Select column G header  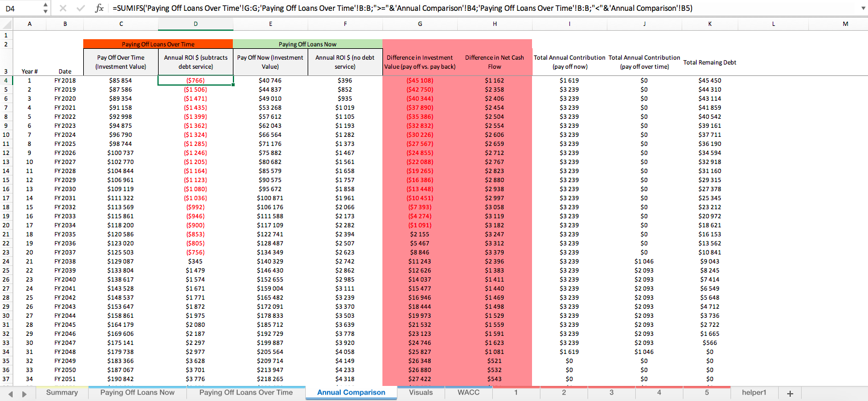point(420,24)
